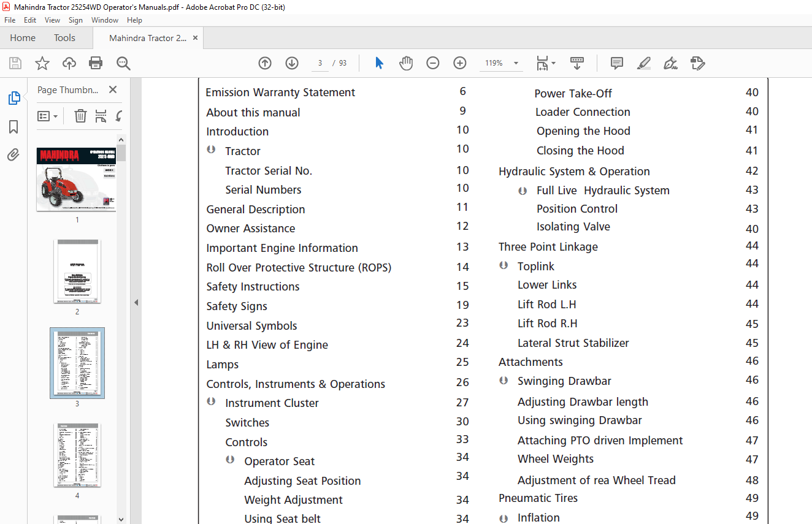This screenshot has height=524, width=812.
Task: Go to previous page with the up arrow
Action: pos(265,63)
